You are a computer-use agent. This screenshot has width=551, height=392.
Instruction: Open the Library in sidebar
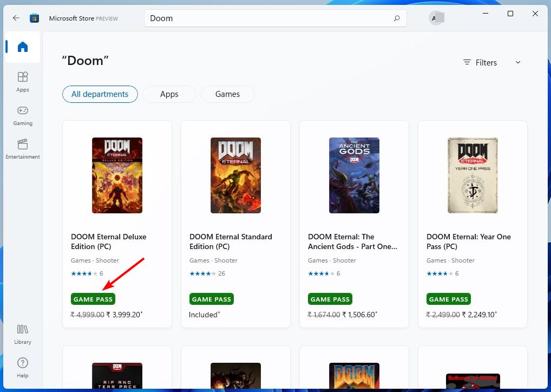click(23, 335)
